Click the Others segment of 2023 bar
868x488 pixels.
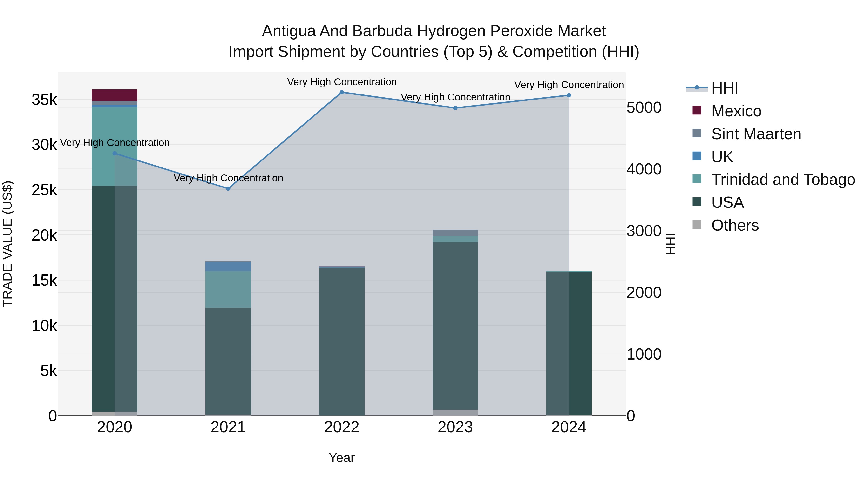pyautogui.click(x=455, y=413)
